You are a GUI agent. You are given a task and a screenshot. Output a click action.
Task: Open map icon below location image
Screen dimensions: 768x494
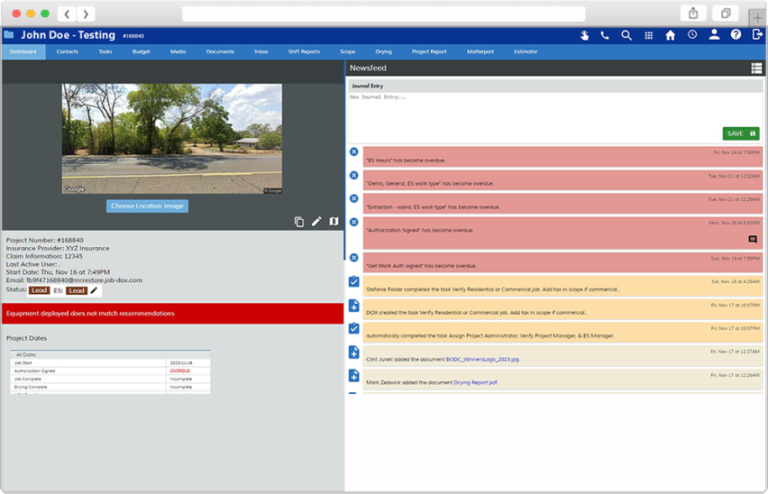point(334,221)
